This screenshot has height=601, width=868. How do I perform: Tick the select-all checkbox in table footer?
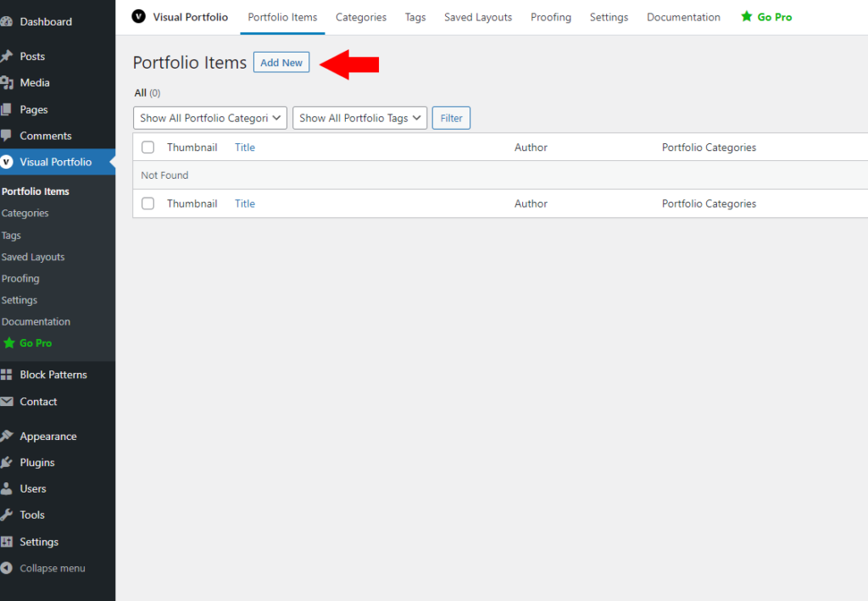[147, 203]
